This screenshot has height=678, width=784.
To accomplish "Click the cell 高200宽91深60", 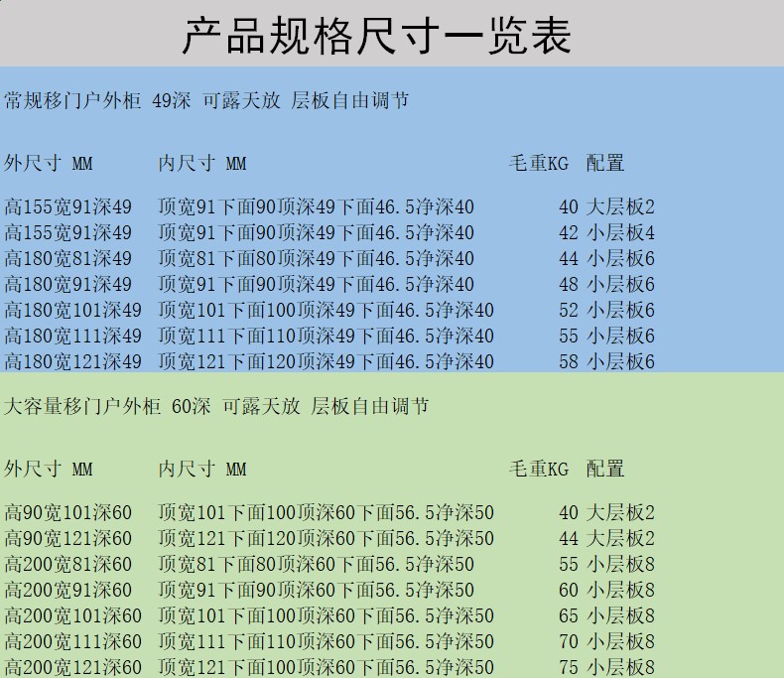I will click(68, 590).
